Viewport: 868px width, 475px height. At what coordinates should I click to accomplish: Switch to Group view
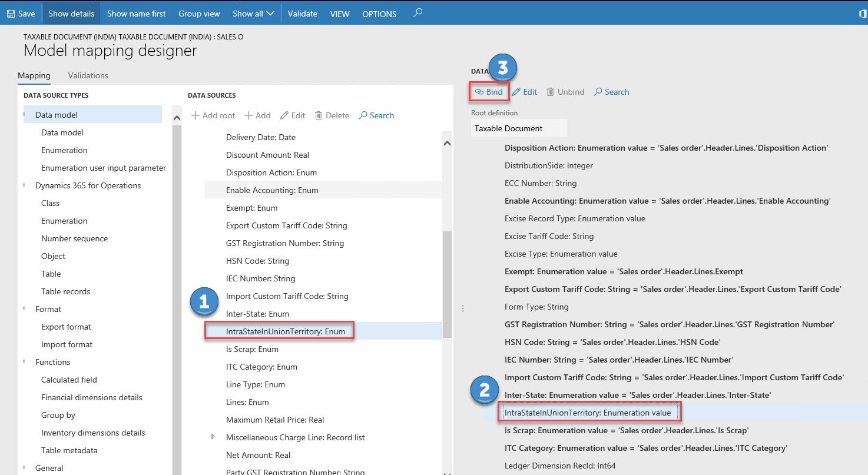[x=199, y=14]
